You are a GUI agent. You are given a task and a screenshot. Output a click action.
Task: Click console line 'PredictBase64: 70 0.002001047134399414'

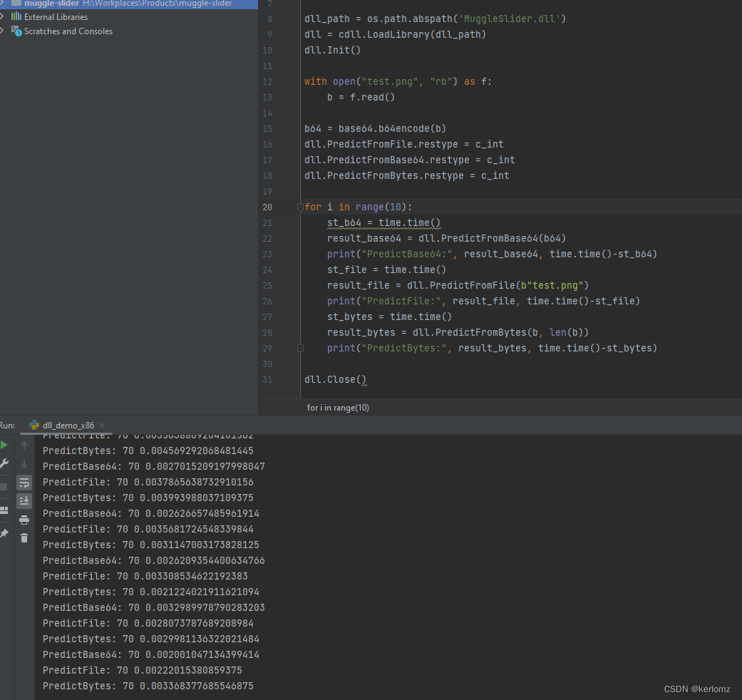151,654
